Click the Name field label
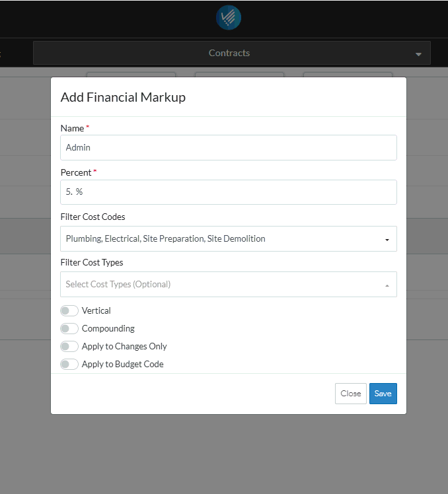Viewport: 448px width, 494px height. coord(72,128)
